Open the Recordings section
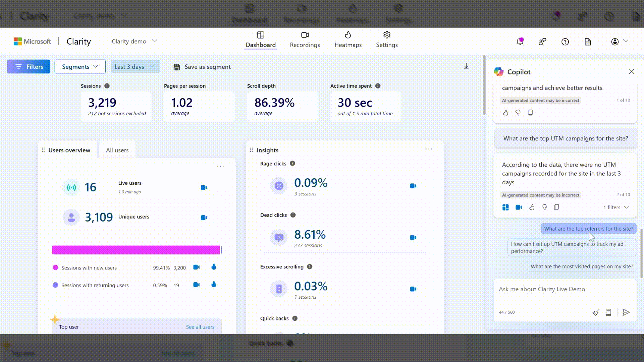Viewport: 644px width, 362px height. pyautogui.click(x=305, y=39)
